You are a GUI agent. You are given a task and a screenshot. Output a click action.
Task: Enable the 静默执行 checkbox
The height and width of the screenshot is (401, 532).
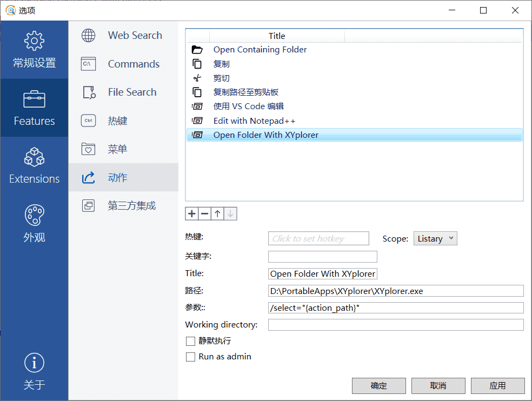click(x=190, y=341)
